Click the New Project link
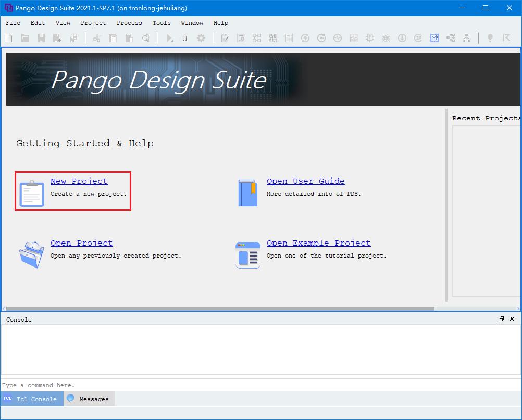This screenshot has width=522, height=420. [79, 181]
